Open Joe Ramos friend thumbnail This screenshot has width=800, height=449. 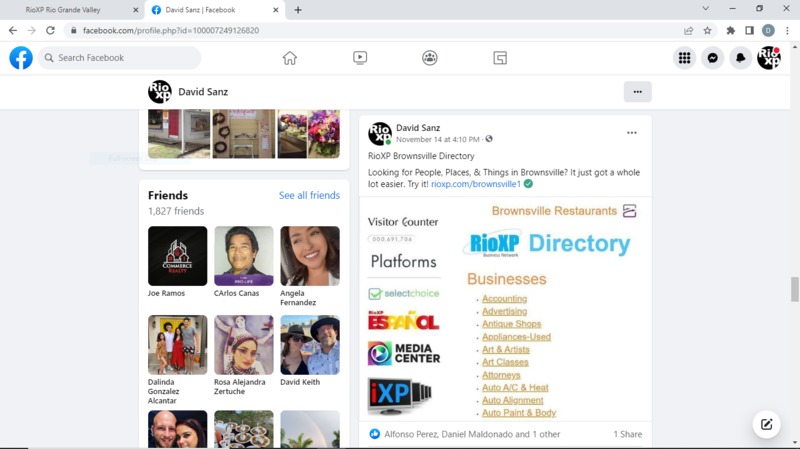[x=177, y=256]
